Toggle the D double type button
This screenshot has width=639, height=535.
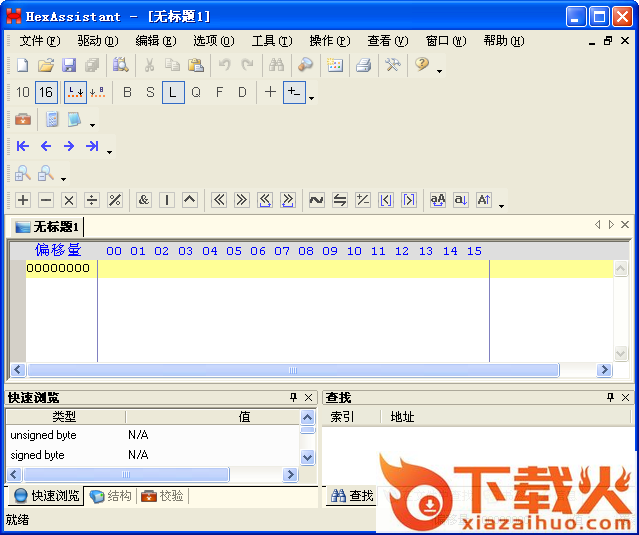(242, 92)
